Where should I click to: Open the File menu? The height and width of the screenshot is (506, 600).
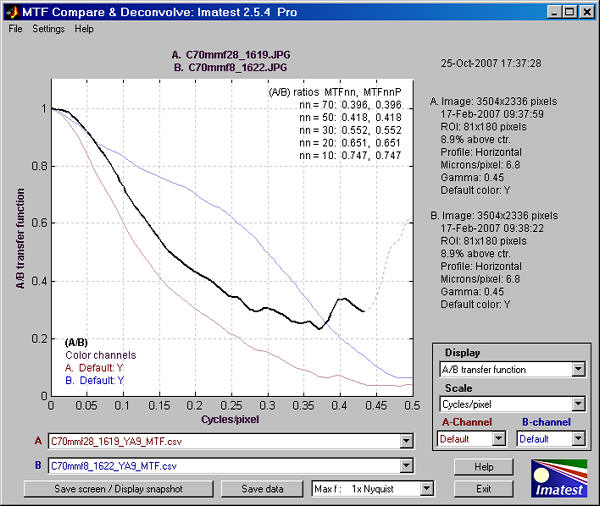click(15, 29)
